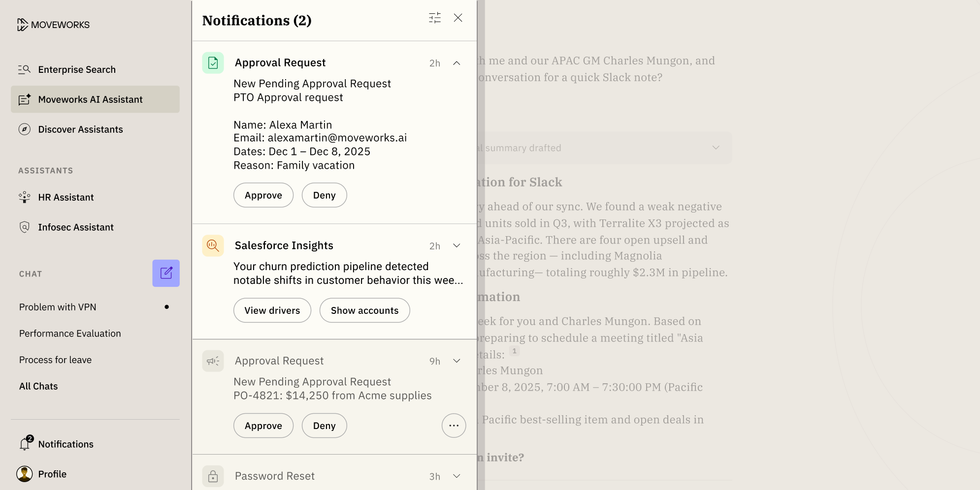Screen dimensions: 980x490
Task: Click the green PTO approval document icon
Action: [213, 63]
